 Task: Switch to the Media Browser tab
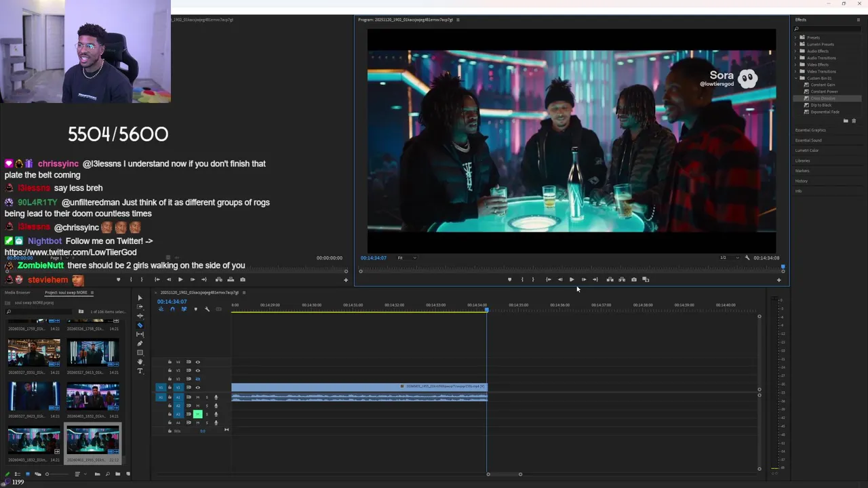click(x=18, y=293)
